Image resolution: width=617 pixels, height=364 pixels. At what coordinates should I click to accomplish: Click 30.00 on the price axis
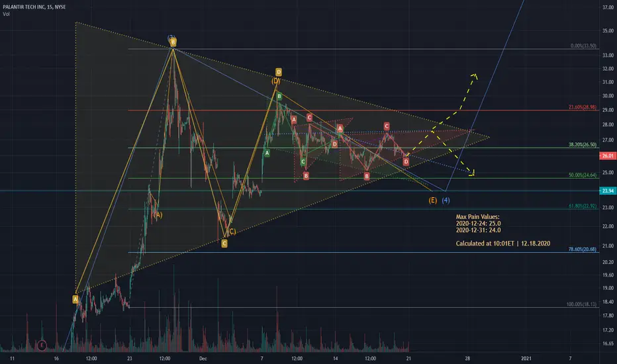click(608, 96)
